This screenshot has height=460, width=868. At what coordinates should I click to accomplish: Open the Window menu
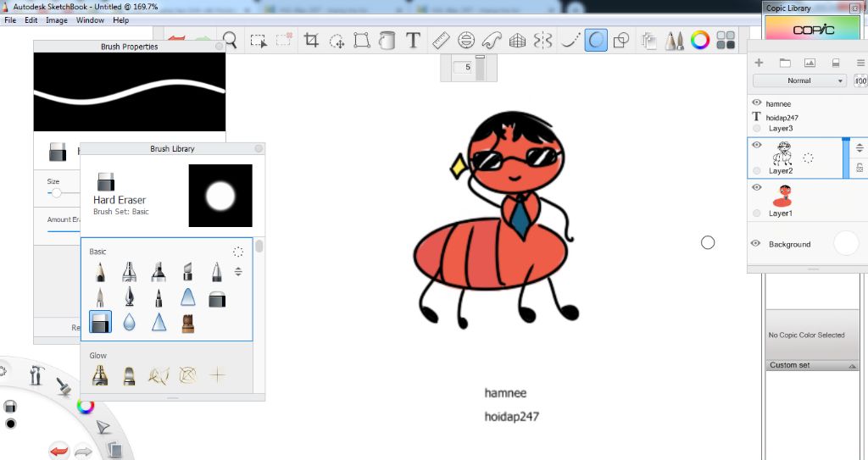point(90,20)
